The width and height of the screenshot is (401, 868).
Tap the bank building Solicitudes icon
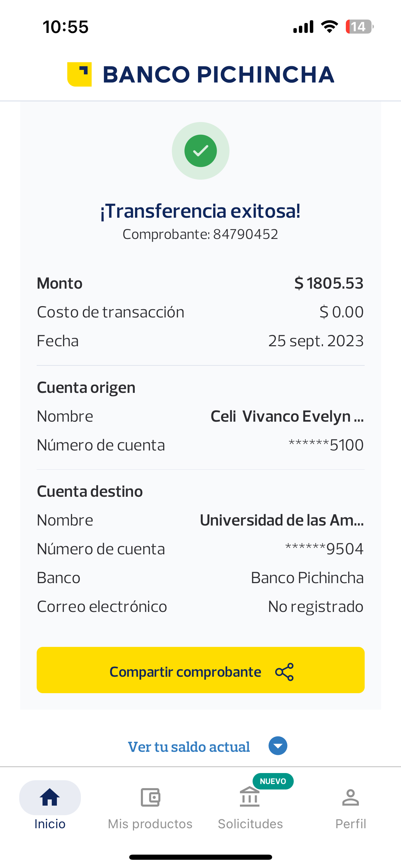pyautogui.click(x=250, y=797)
